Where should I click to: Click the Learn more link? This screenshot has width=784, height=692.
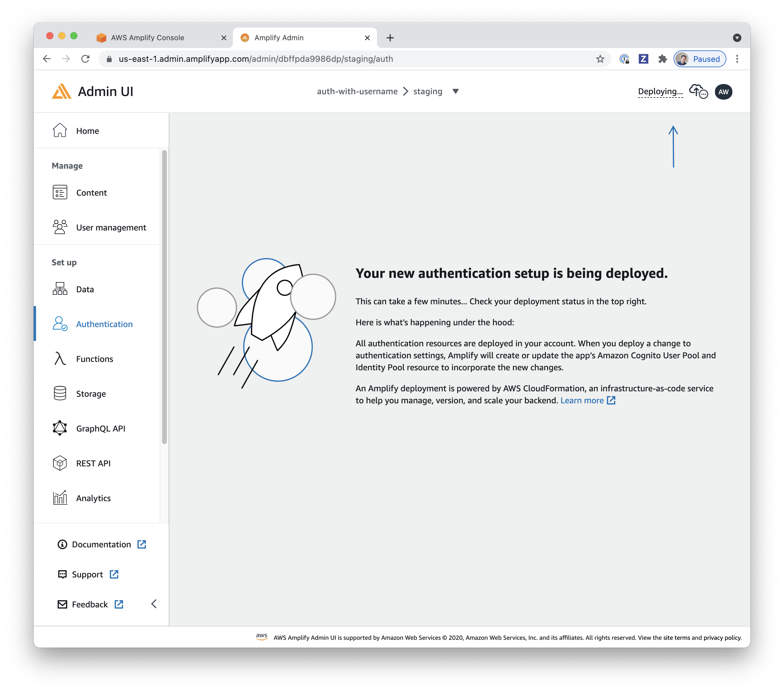coord(582,400)
